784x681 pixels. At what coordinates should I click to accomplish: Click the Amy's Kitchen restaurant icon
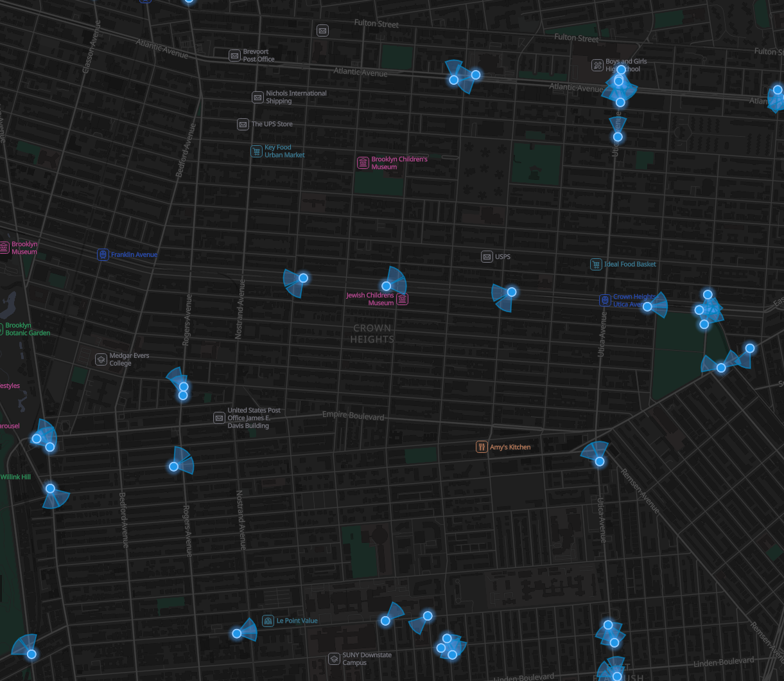pos(481,447)
